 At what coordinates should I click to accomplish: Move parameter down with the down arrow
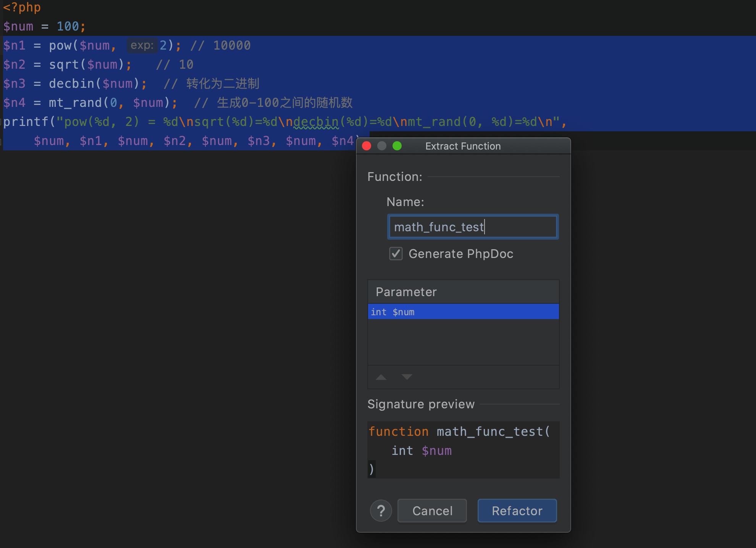pos(407,377)
